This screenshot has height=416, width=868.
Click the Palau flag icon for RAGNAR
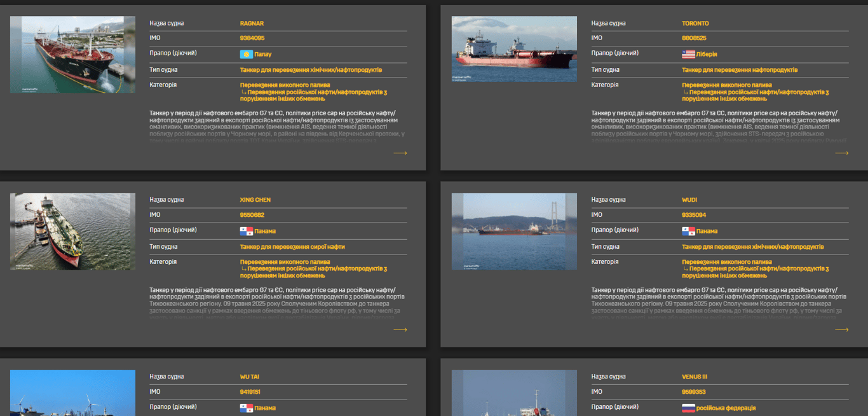coord(246,55)
